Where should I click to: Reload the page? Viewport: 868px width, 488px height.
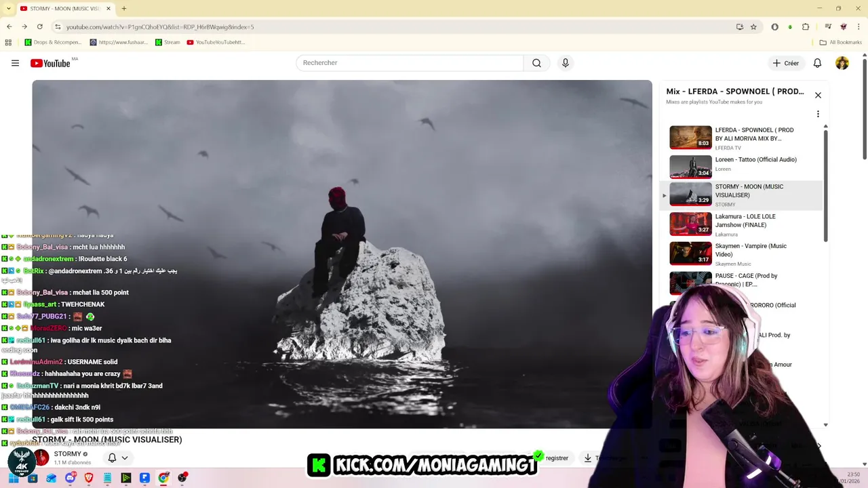pyautogui.click(x=40, y=26)
